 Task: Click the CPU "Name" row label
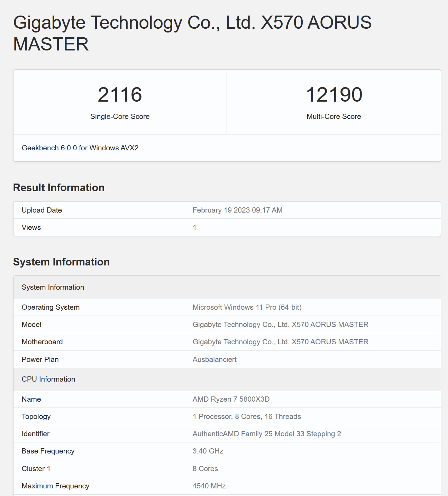(31, 399)
